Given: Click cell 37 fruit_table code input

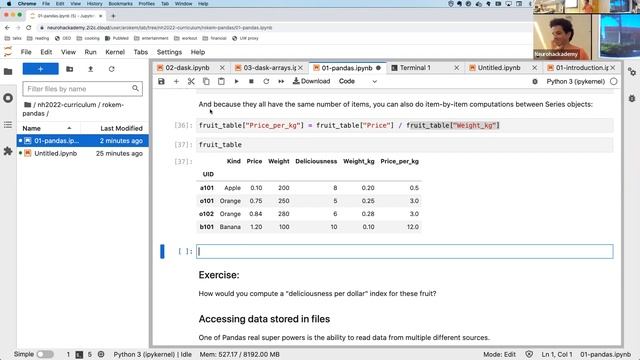Looking at the screenshot, I should pos(404,144).
